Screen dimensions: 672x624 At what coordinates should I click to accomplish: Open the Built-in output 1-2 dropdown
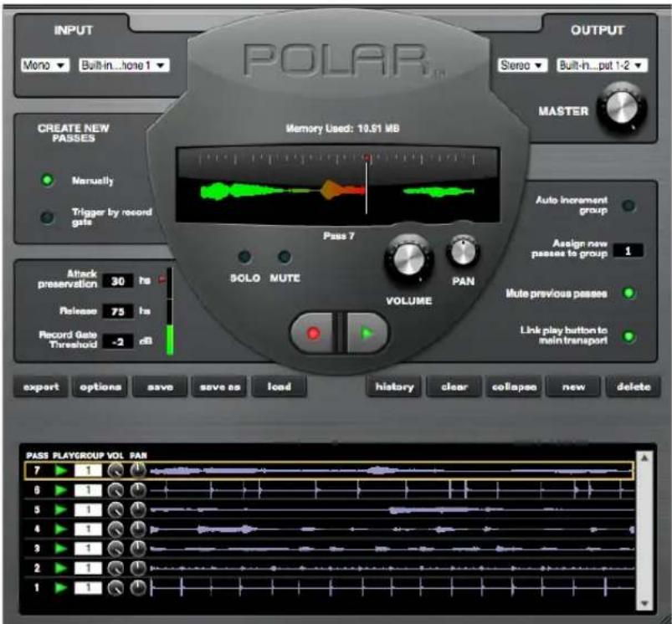tap(602, 65)
